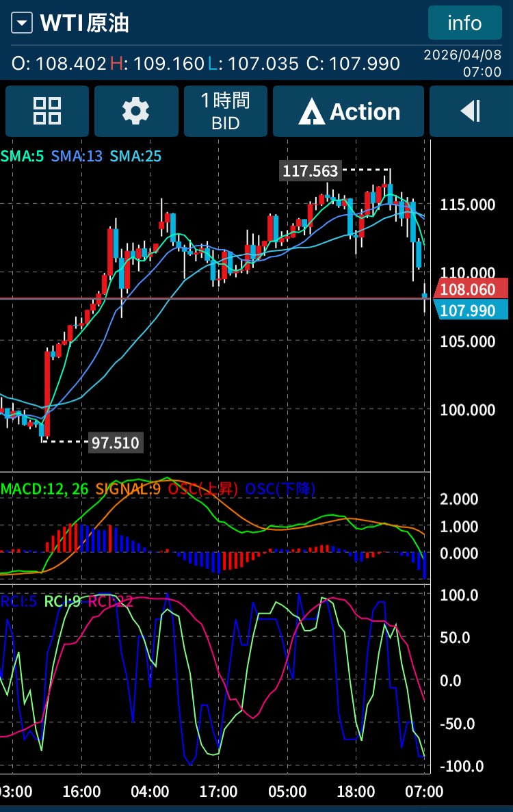Click the 2.000 MACD axis value
513x812 pixels.
click(459, 499)
